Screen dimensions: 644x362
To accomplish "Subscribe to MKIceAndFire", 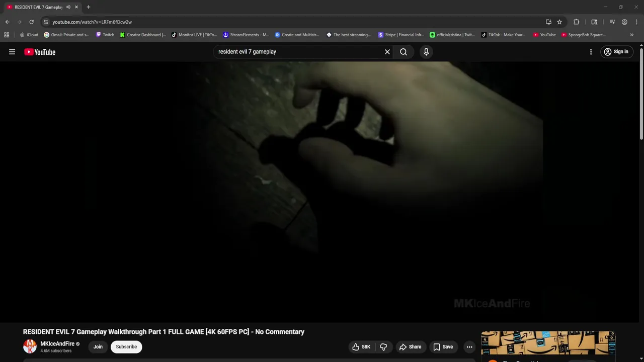I will tap(126, 346).
